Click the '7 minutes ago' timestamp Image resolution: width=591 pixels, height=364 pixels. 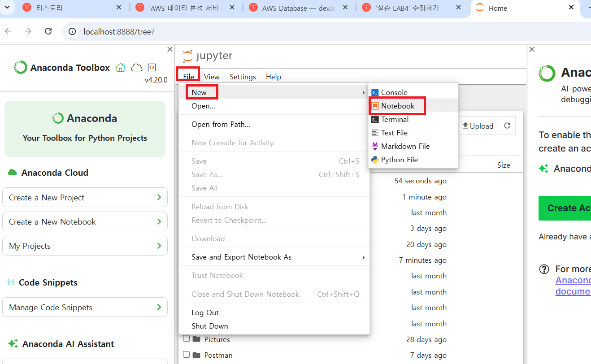[423, 260]
